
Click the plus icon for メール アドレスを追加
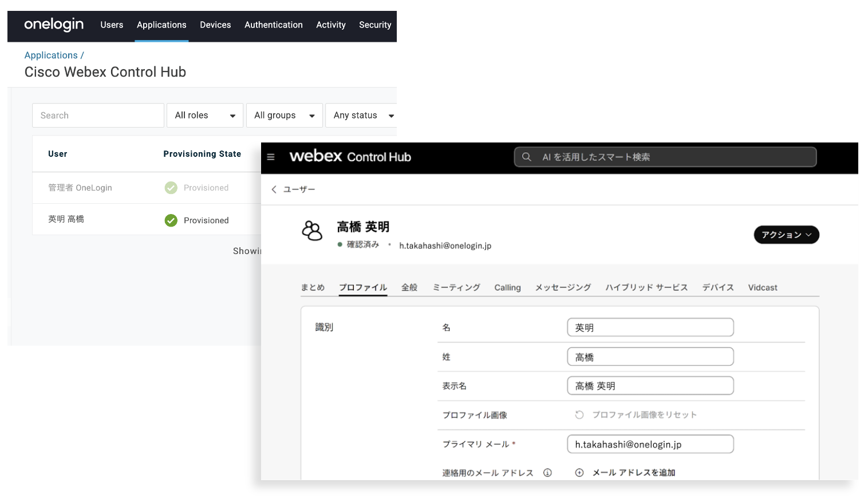pos(579,473)
